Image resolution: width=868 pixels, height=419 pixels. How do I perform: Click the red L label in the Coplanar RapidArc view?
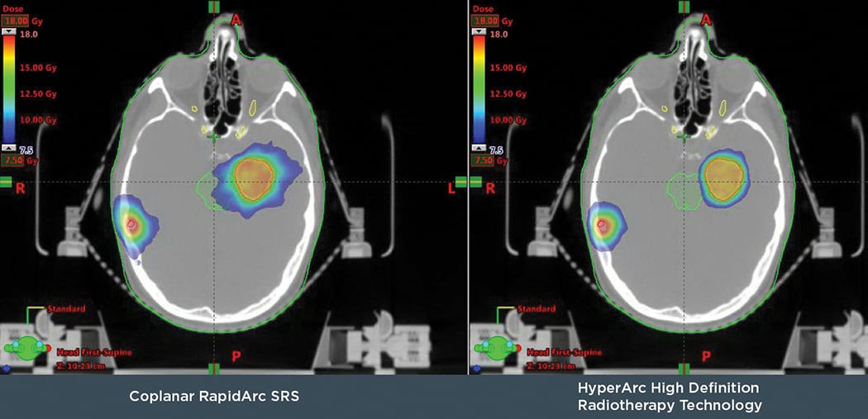tap(451, 188)
